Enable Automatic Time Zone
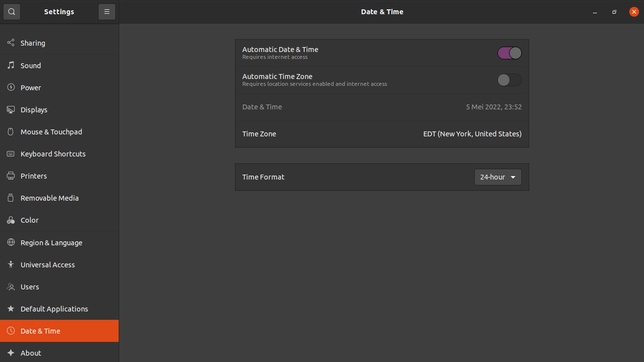The height and width of the screenshot is (362, 644). coord(509,79)
